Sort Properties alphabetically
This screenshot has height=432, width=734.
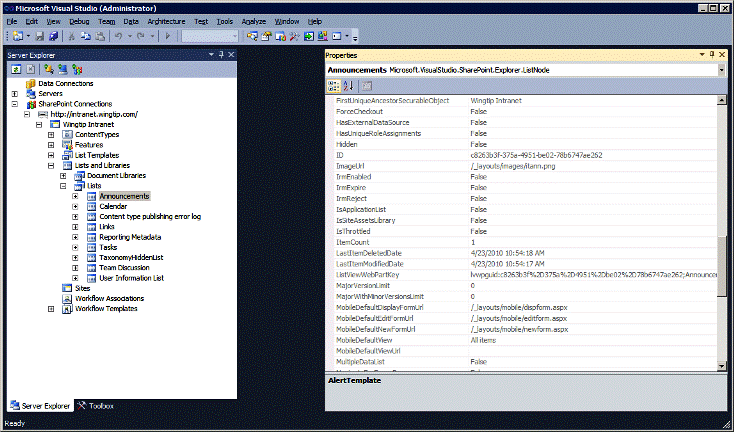(348, 86)
